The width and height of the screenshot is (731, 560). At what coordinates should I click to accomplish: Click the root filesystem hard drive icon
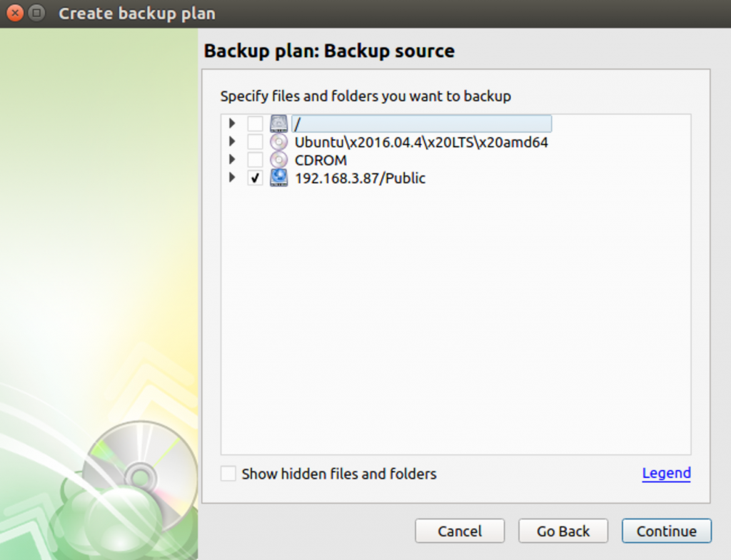[x=279, y=124]
